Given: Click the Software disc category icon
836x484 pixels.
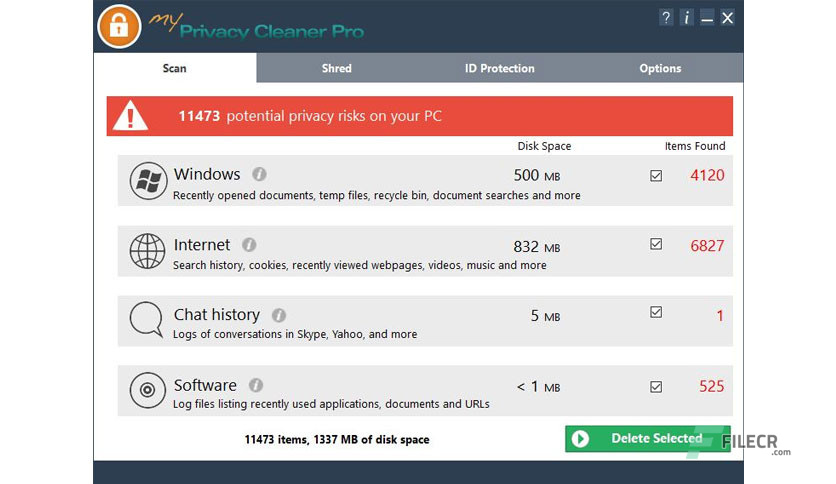Looking at the screenshot, I should point(148,390).
